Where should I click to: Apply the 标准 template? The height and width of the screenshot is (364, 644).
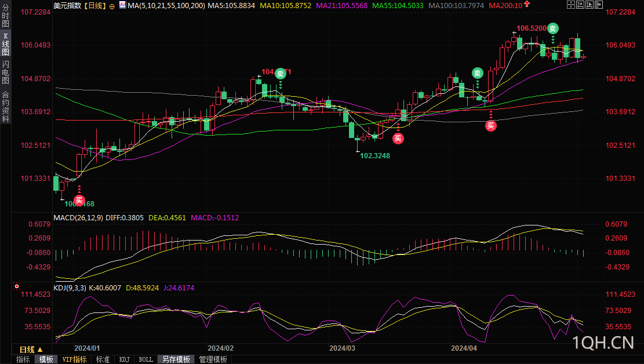pos(103,359)
